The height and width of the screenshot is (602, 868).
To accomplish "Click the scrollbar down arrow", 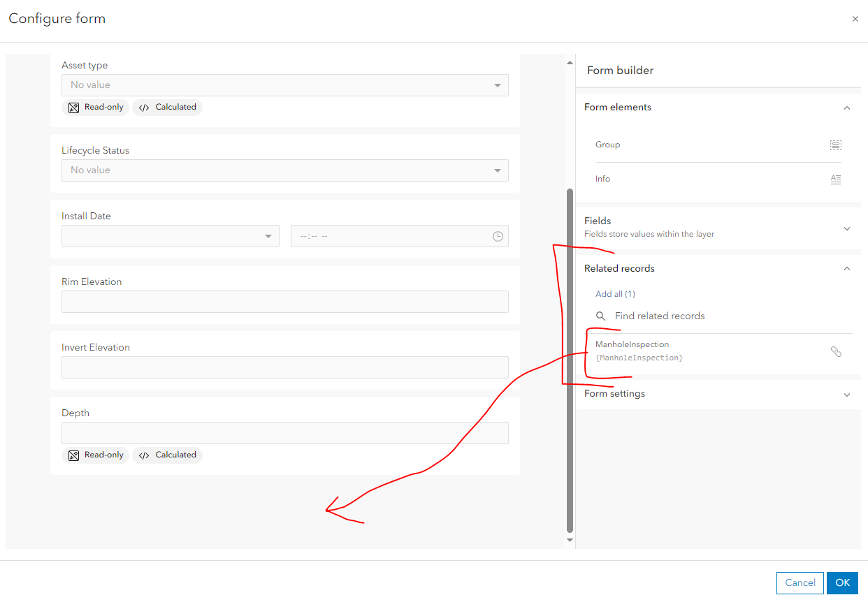I will click(570, 540).
